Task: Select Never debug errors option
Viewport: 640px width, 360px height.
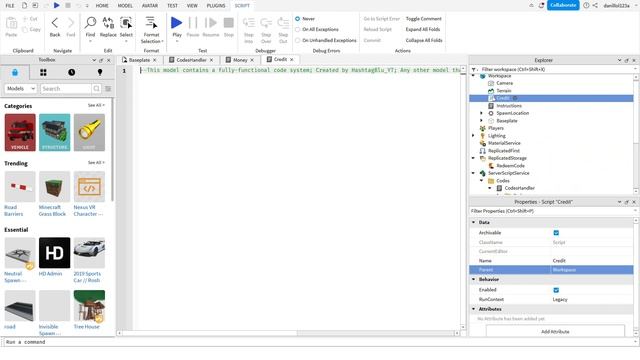Action: click(298, 19)
